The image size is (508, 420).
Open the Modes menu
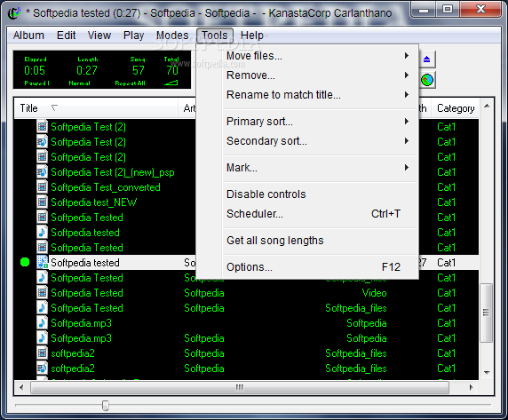click(x=172, y=36)
